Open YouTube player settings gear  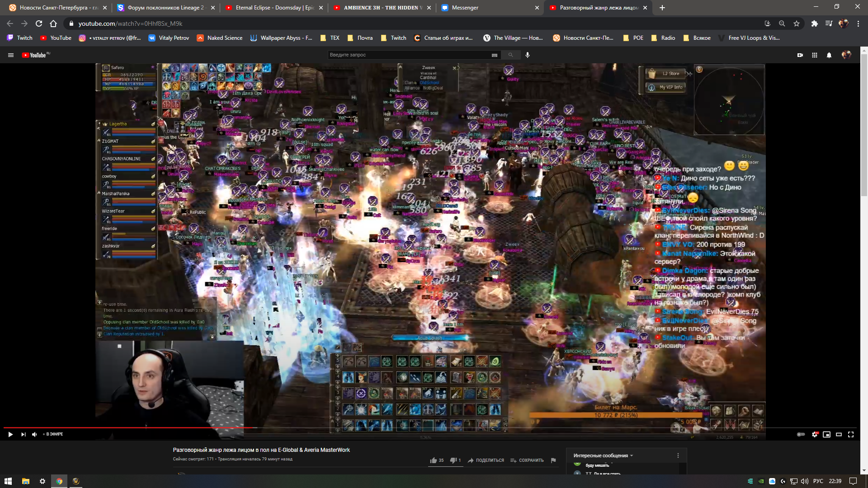click(x=815, y=434)
